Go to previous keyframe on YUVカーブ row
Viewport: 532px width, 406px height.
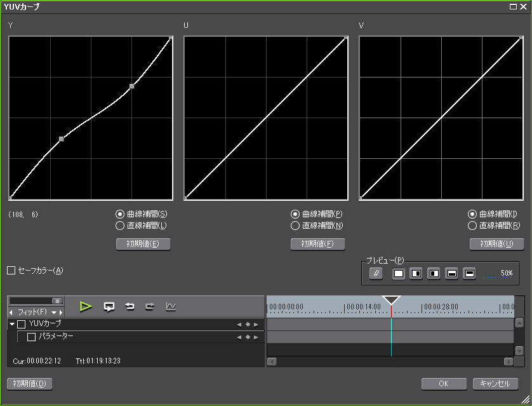pyautogui.click(x=239, y=325)
